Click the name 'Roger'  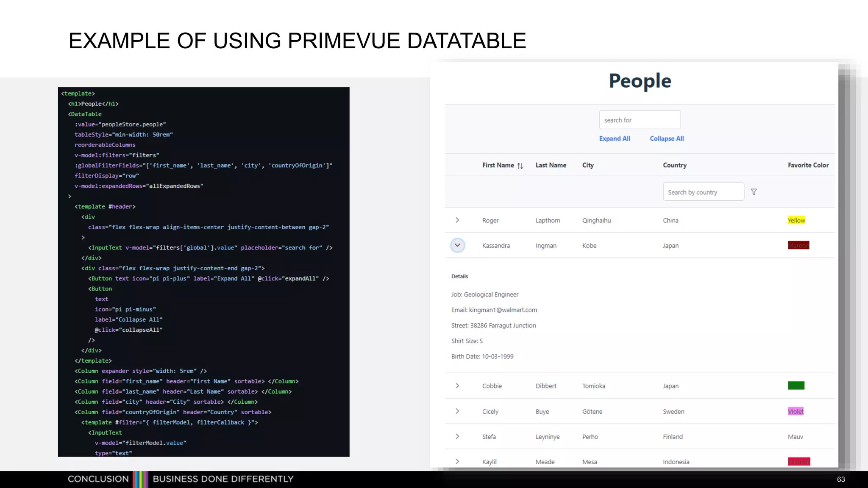(490, 220)
